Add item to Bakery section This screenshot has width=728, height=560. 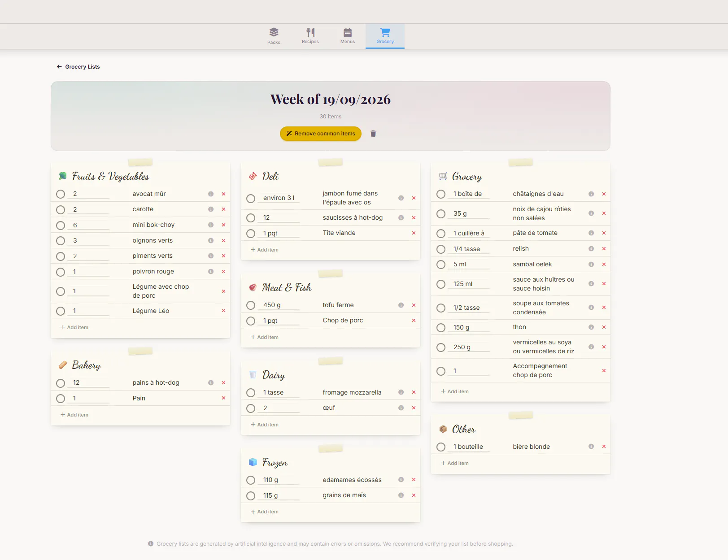click(x=74, y=415)
